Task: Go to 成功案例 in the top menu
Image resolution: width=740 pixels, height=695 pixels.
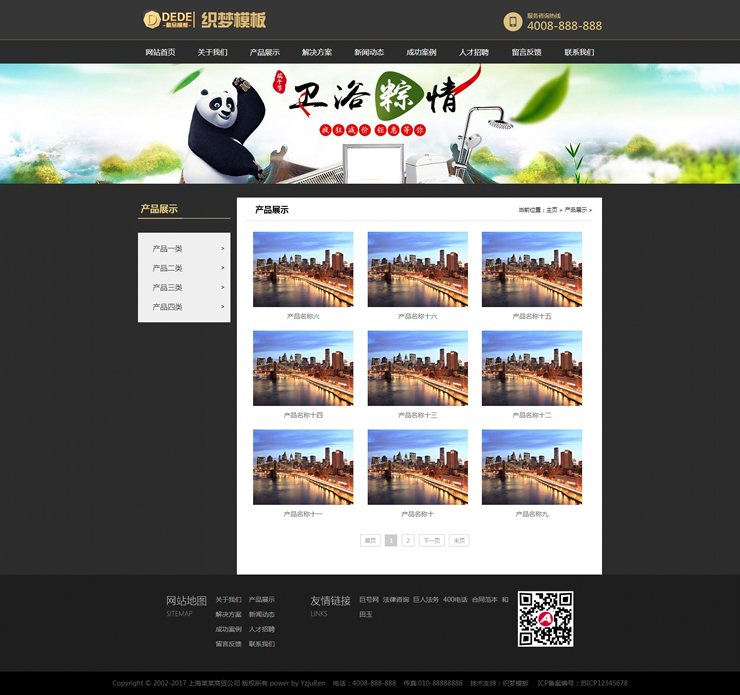Action: [421, 52]
